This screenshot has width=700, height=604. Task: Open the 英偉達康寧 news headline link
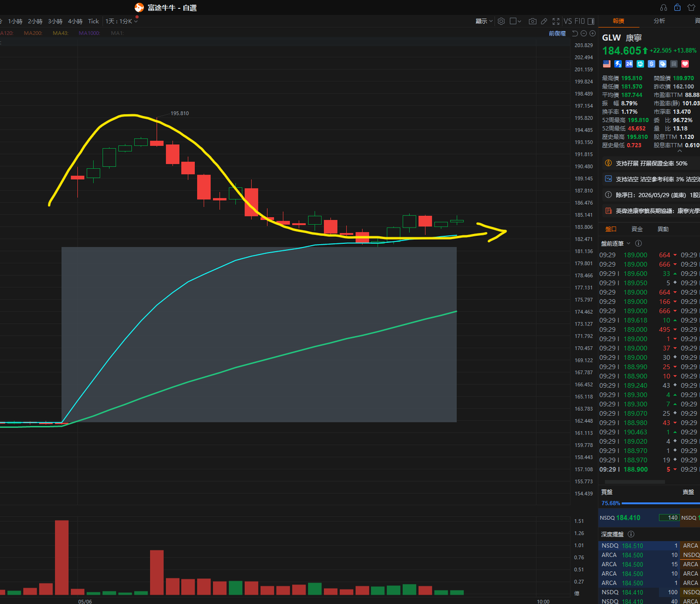coord(650,211)
